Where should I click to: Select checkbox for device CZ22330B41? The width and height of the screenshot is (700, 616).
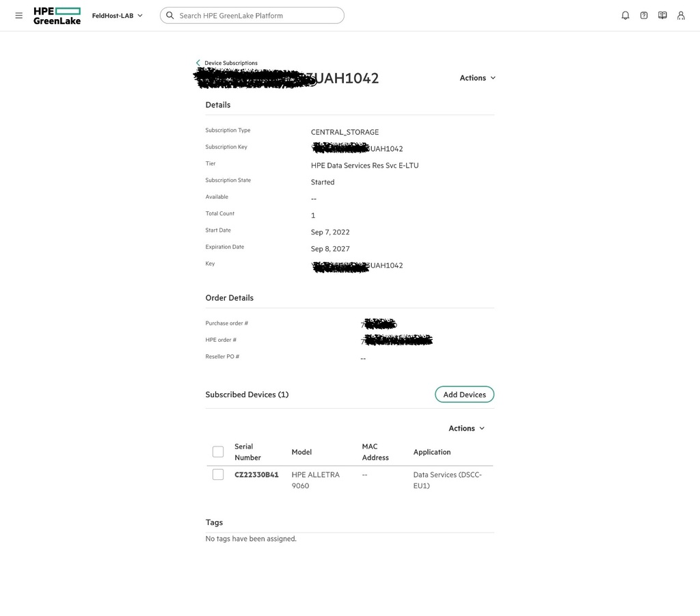218,474
